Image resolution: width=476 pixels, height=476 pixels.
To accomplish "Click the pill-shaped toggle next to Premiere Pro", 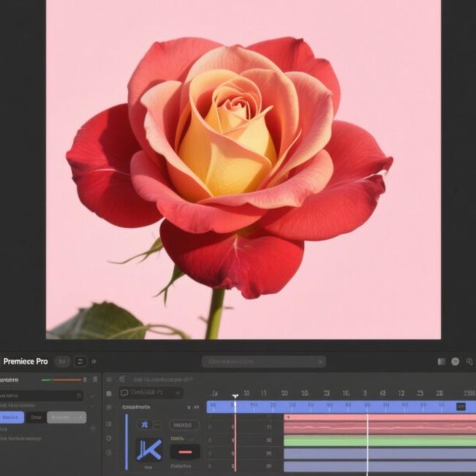I will click(63, 361).
